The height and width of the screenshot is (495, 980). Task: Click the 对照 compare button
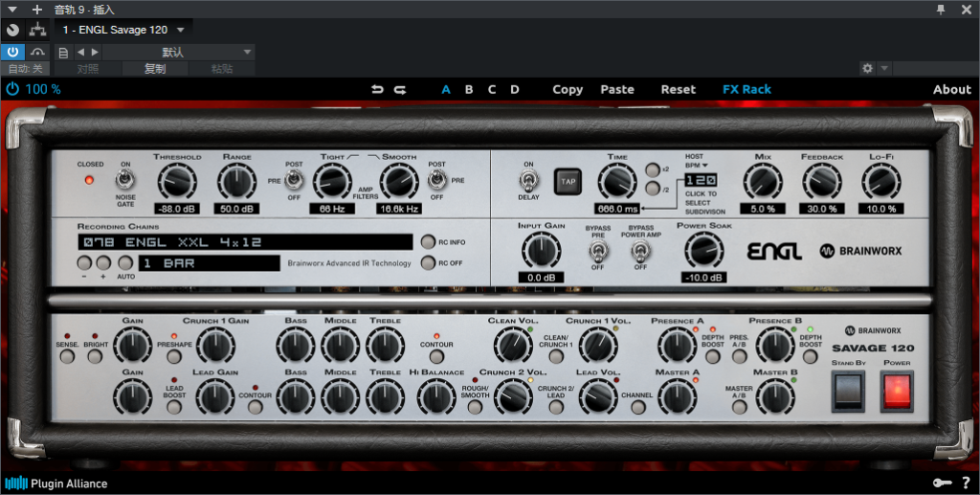(88, 69)
